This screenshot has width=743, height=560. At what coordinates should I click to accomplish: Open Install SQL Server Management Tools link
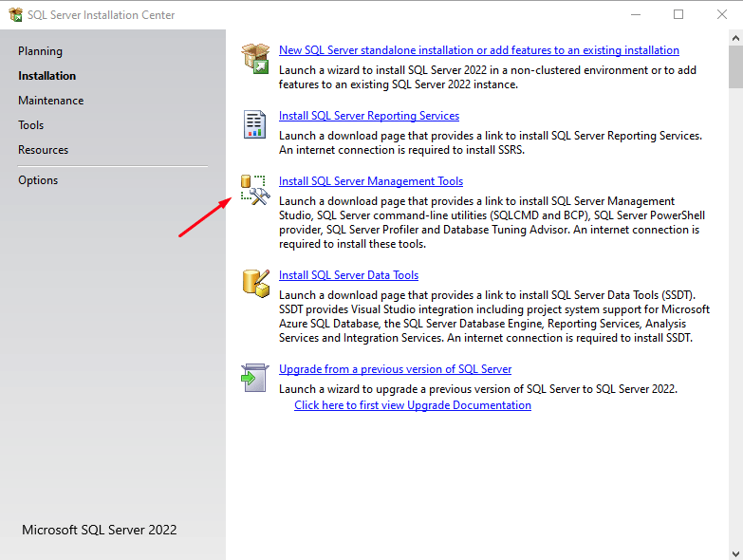[x=371, y=181]
